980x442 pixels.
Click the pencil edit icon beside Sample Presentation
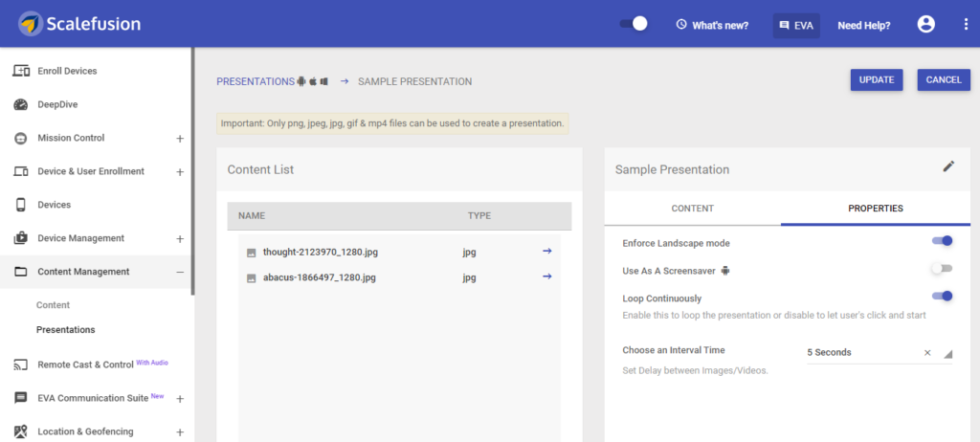point(948,166)
